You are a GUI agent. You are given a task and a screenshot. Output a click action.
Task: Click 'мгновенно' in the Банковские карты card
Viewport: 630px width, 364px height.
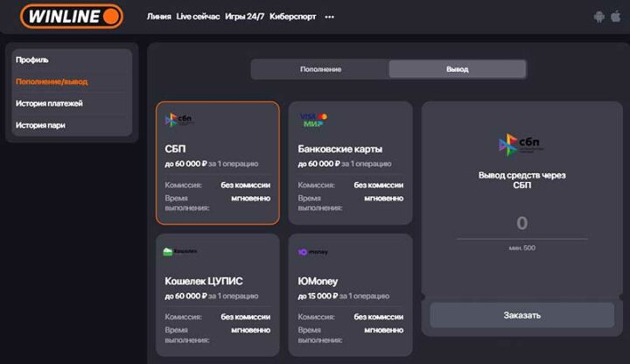[x=384, y=199]
